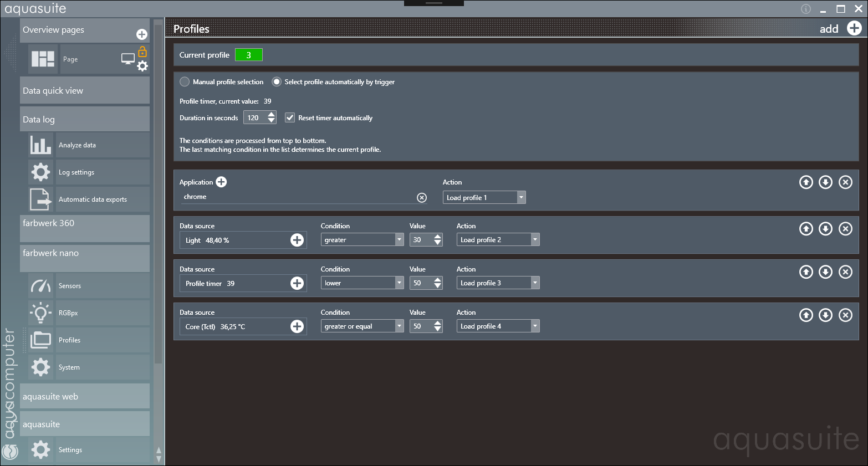Image resolution: width=868 pixels, height=466 pixels.
Task: Click the desktop monitor icon for Page
Action: click(x=128, y=59)
